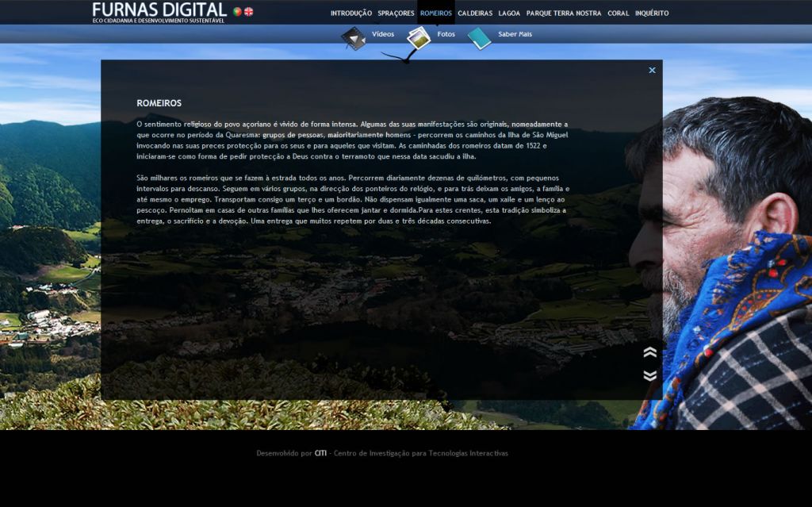Click the Vídeos film clapper icon
The width and height of the screenshot is (812, 507).
tap(354, 37)
